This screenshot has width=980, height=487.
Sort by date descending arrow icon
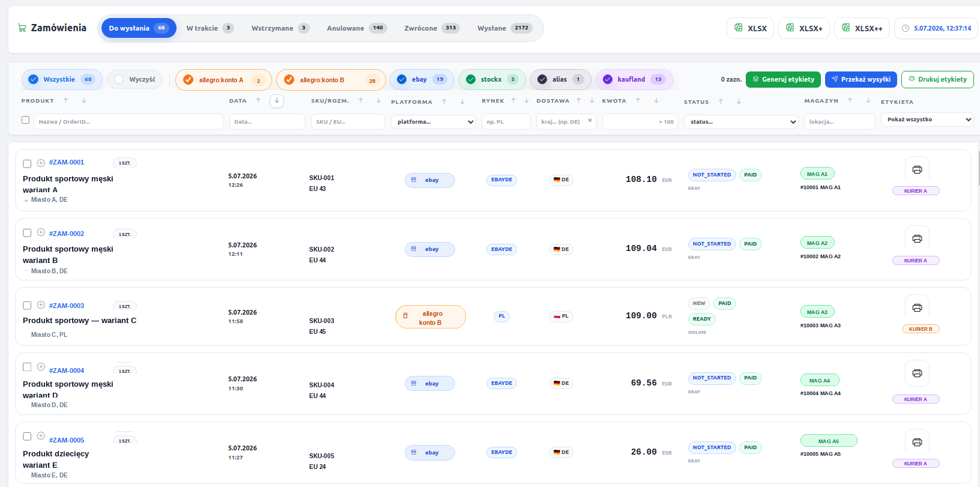click(x=277, y=101)
